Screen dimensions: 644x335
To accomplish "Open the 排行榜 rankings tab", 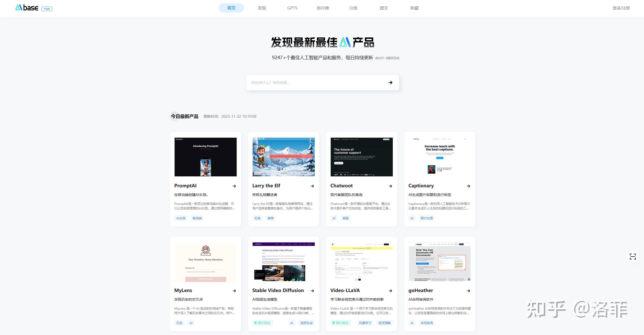I will click(323, 8).
